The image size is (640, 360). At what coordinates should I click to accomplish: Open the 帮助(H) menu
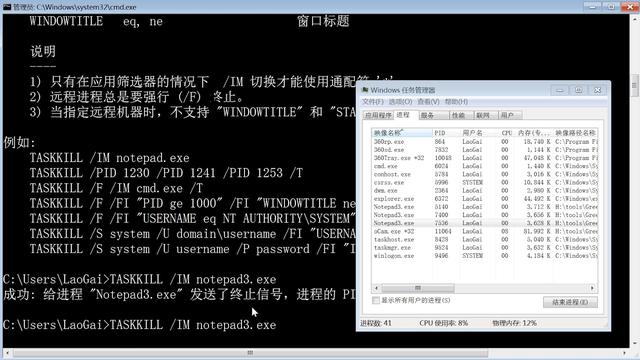tap(456, 102)
